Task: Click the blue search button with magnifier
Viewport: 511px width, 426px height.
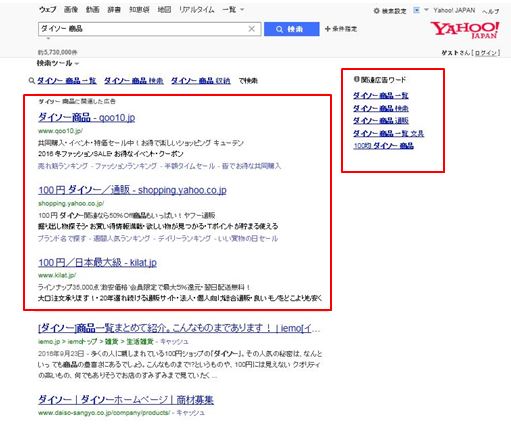Action: pyautogui.click(x=291, y=29)
